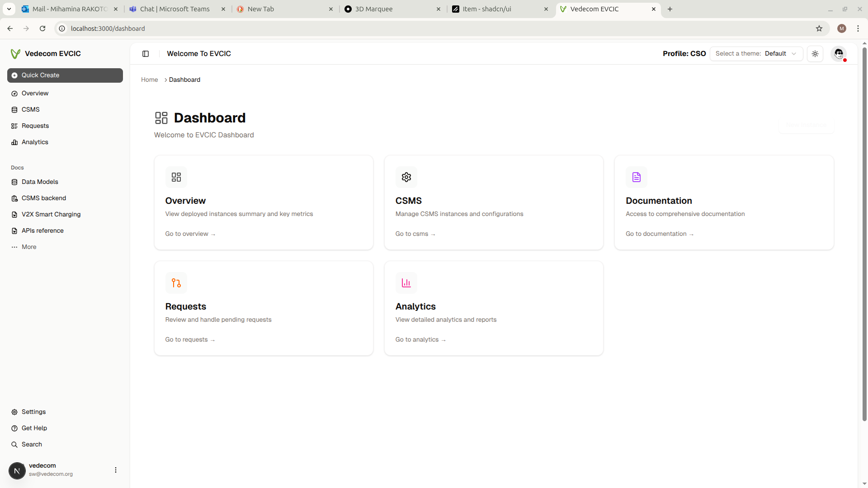Click the Requests card pull-request icon
This screenshot has width=868, height=488.
tap(176, 283)
